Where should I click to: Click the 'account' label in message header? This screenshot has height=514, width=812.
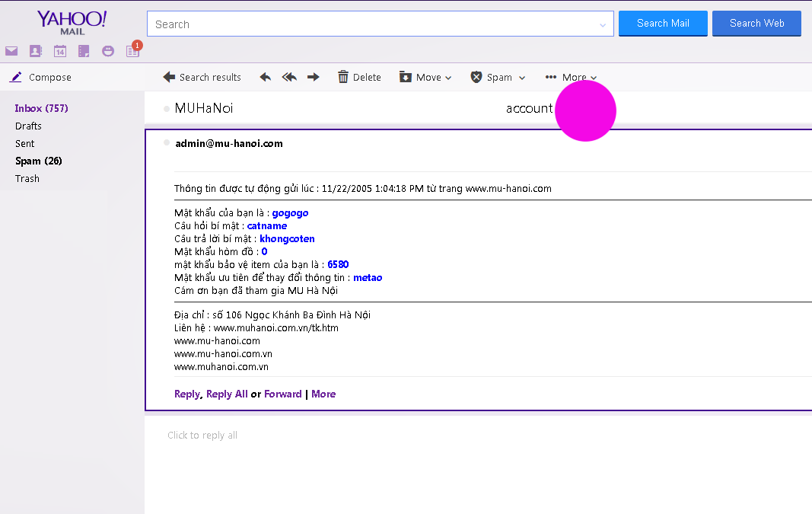tap(529, 108)
